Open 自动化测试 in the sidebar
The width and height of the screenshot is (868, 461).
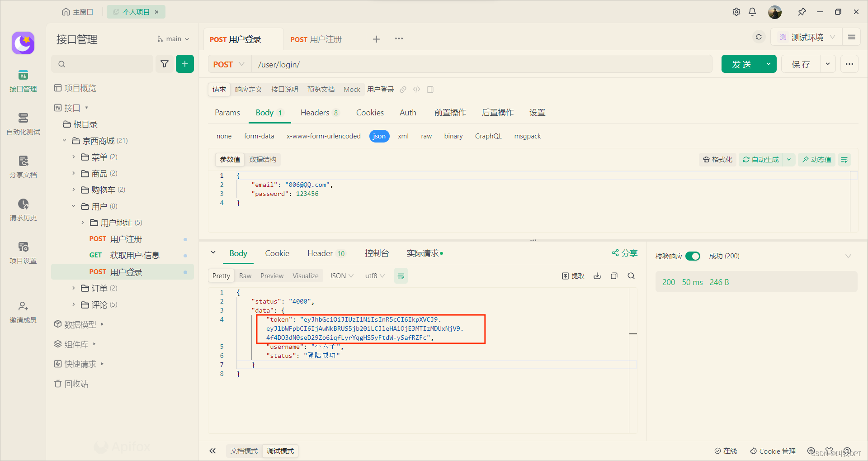tap(23, 124)
